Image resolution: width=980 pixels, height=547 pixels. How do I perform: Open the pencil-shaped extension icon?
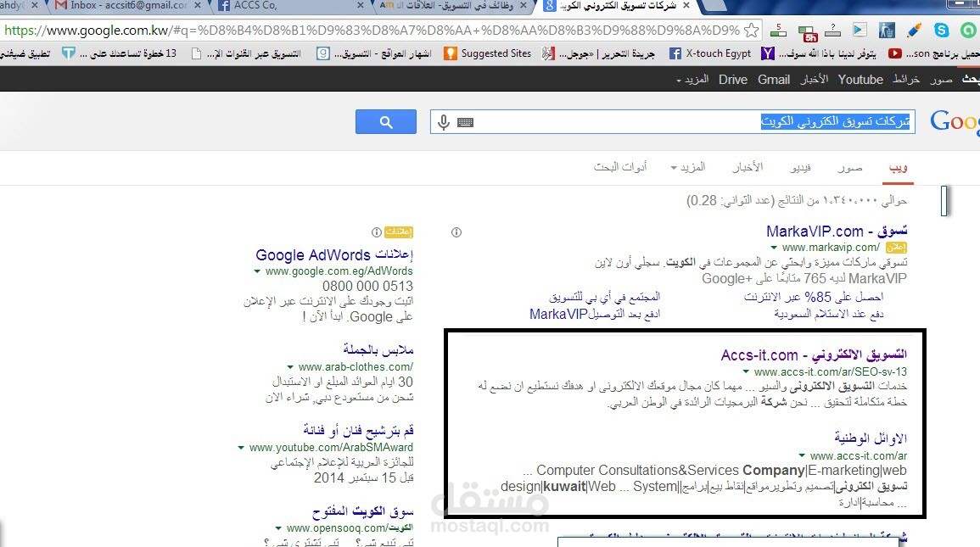pos(914,30)
